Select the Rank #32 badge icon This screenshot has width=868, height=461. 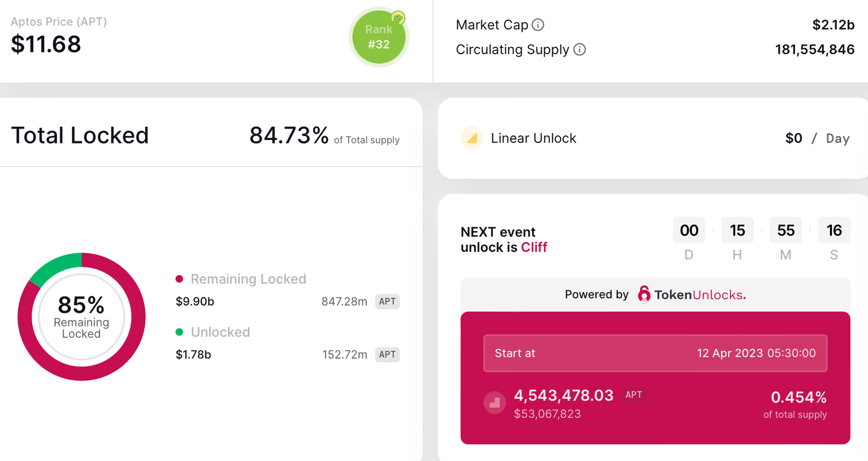click(x=379, y=37)
